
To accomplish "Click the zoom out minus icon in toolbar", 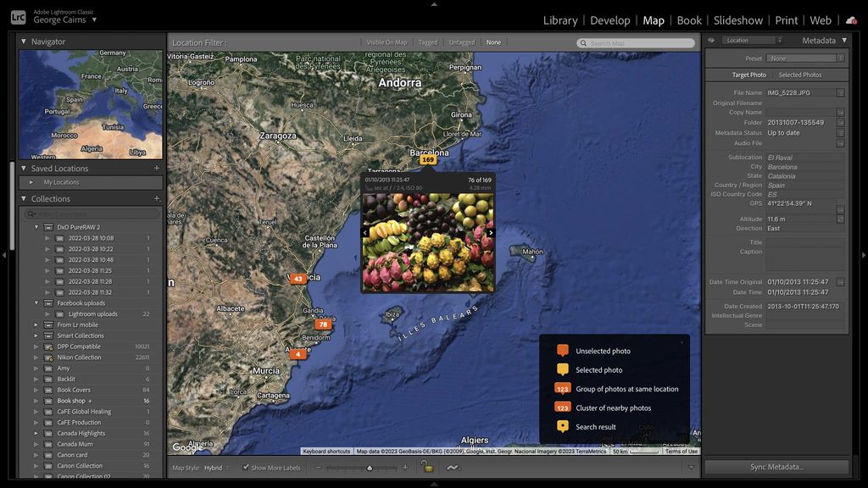I will click(319, 468).
